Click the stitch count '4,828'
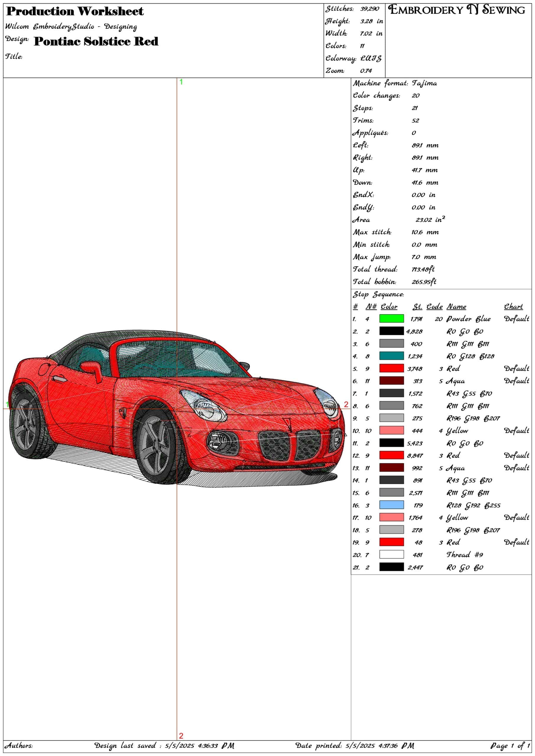The width and height of the screenshot is (535, 756). [414, 331]
